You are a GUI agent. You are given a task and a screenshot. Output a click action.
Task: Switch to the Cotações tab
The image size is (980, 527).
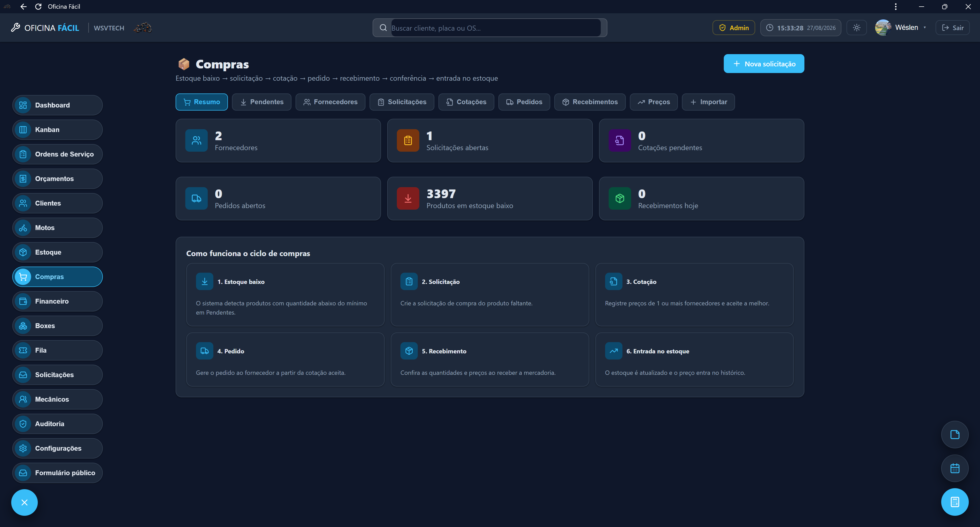[x=466, y=102]
